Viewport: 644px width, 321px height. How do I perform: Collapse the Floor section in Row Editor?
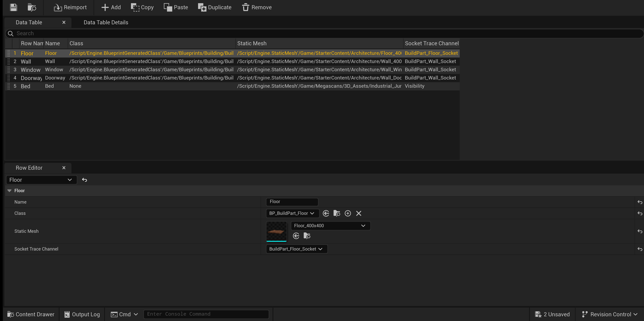coord(10,191)
